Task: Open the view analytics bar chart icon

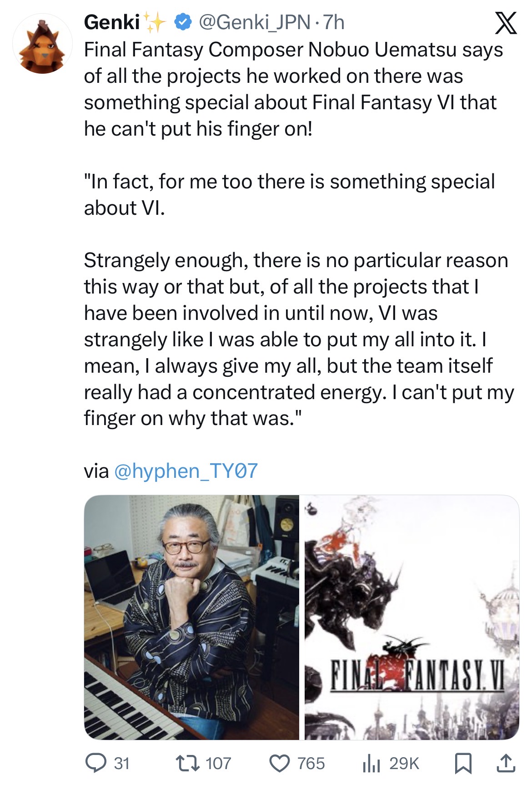Action: (371, 763)
